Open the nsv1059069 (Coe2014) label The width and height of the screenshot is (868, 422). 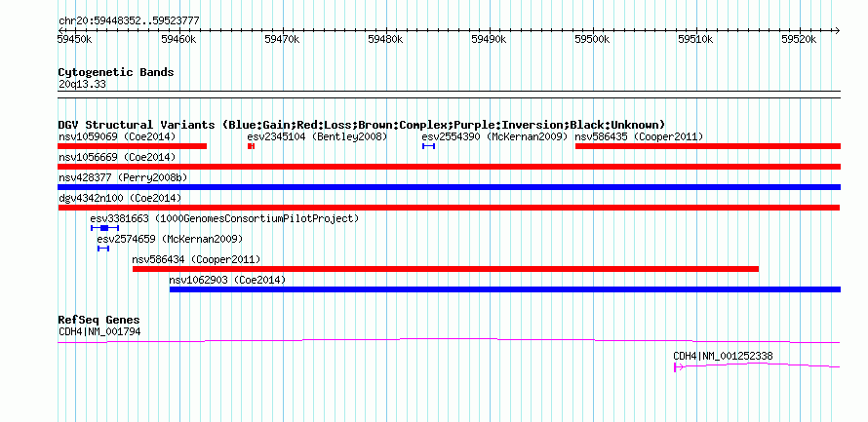pos(117,136)
